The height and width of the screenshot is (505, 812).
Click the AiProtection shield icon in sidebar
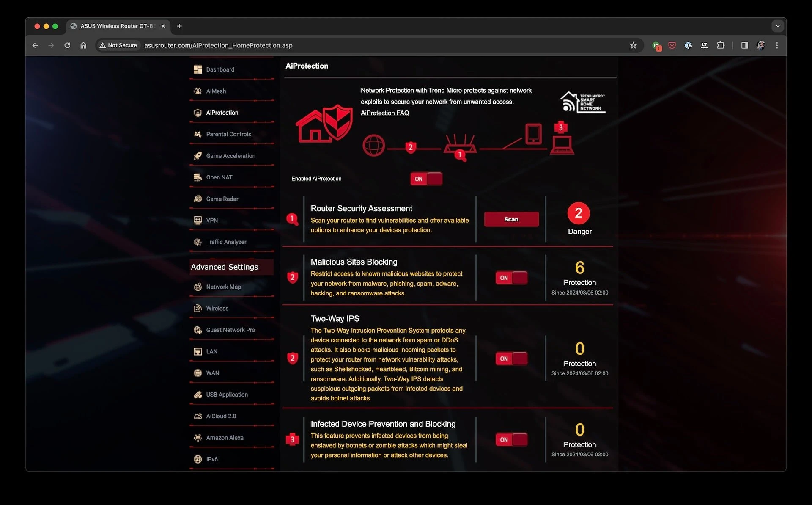click(198, 113)
